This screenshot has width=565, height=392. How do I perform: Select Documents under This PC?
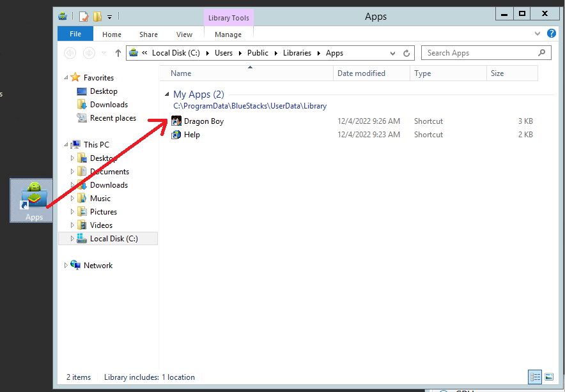pyautogui.click(x=109, y=172)
